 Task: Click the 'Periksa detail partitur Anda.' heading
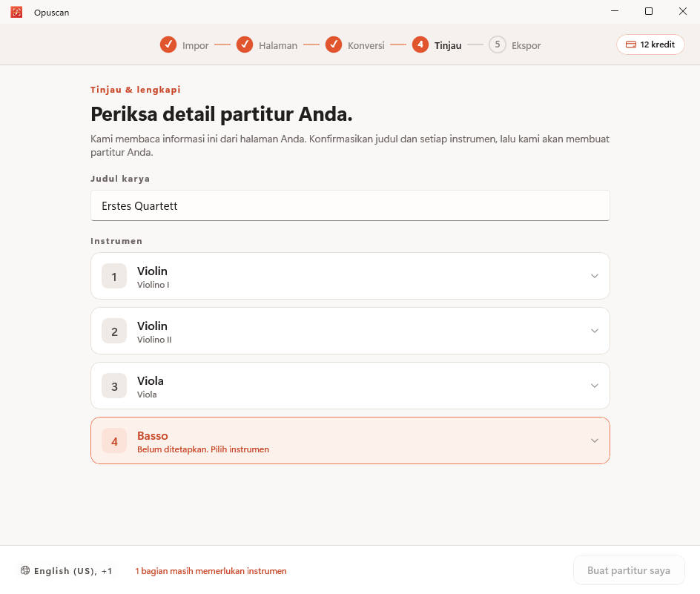[x=222, y=114]
